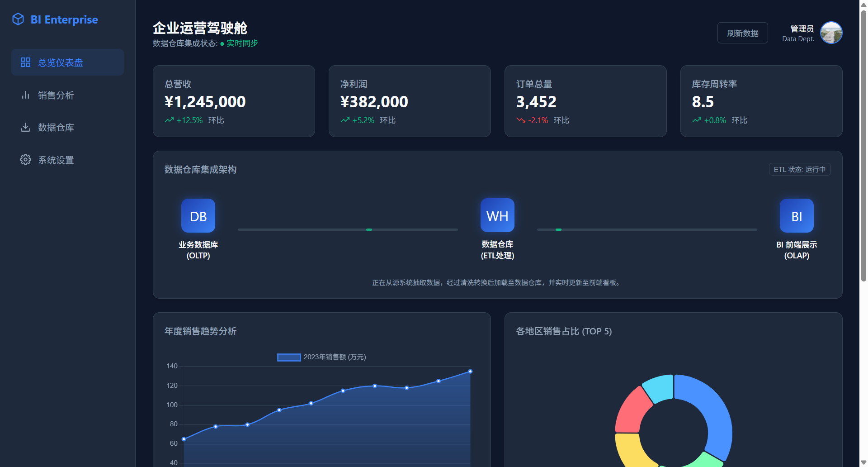Click the DB business database node icon
Image resolution: width=868 pixels, height=467 pixels.
198,216
